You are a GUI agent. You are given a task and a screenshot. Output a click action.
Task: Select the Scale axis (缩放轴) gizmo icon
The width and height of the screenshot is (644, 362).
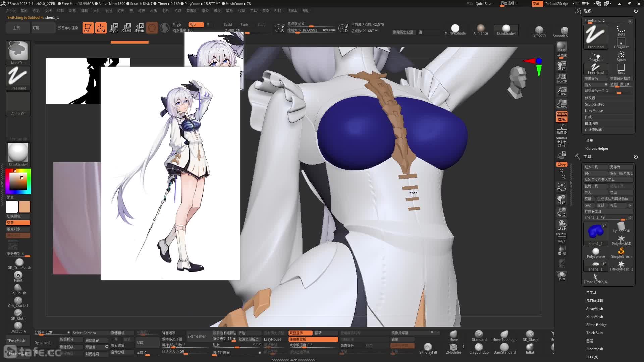pos(126,28)
